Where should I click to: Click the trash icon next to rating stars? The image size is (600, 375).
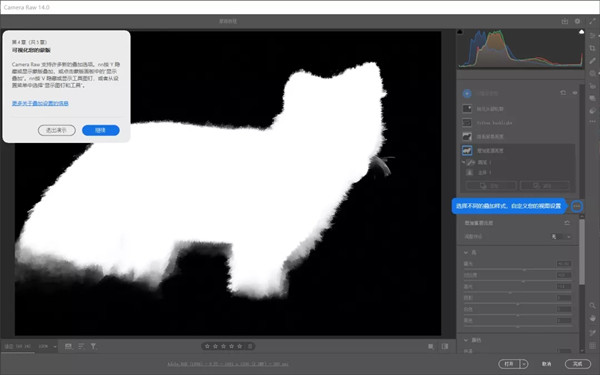click(x=250, y=346)
